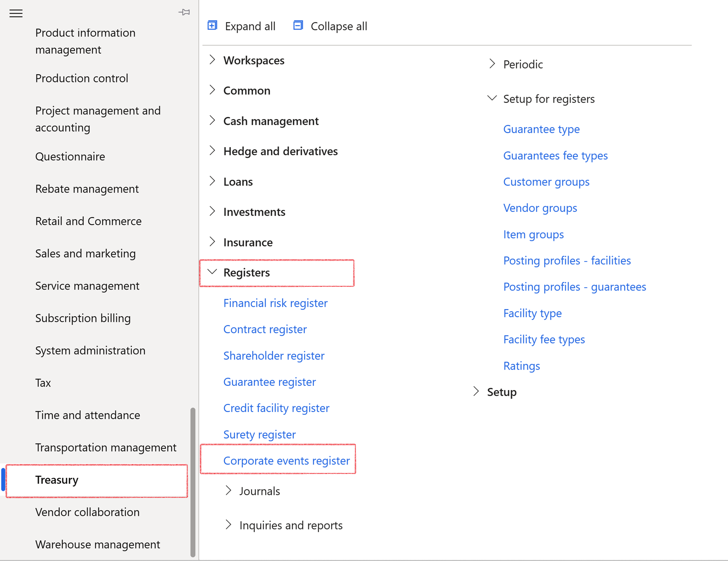The width and height of the screenshot is (728, 561).
Task: Open Corporate events register link
Action: coord(287,461)
